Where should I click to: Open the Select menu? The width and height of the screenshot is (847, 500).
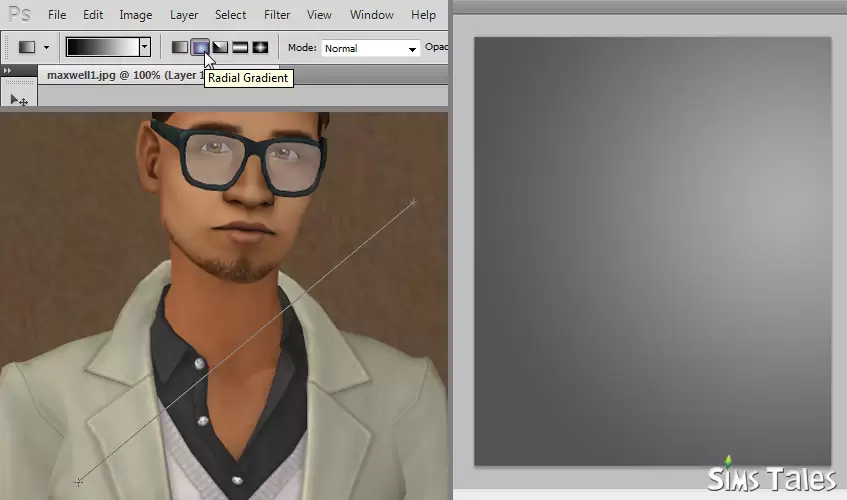pyautogui.click(x=230, y=15)
